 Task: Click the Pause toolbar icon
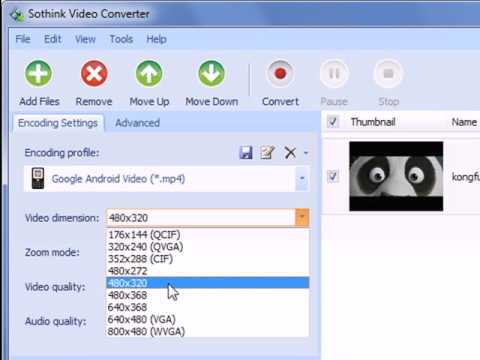click(334, 73)
